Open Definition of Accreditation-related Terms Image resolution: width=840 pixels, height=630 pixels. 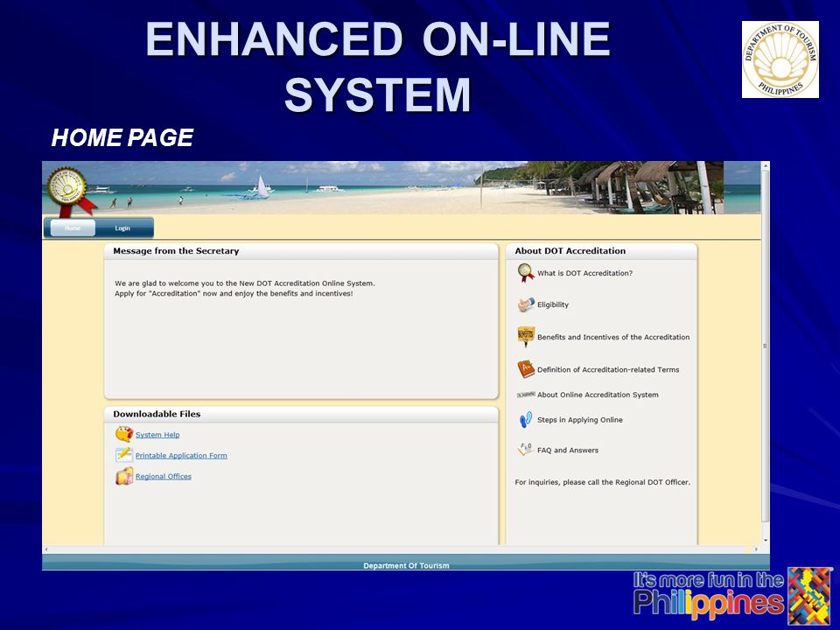tap(608, 369)
